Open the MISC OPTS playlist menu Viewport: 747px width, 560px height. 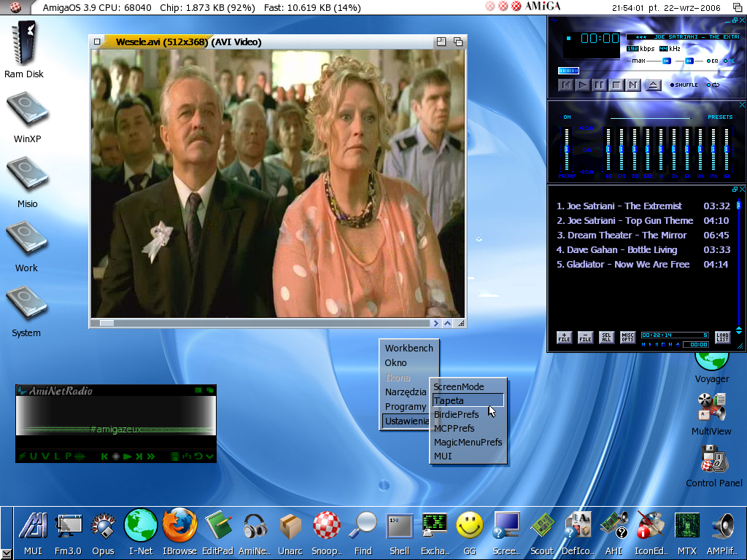[627, 338]
